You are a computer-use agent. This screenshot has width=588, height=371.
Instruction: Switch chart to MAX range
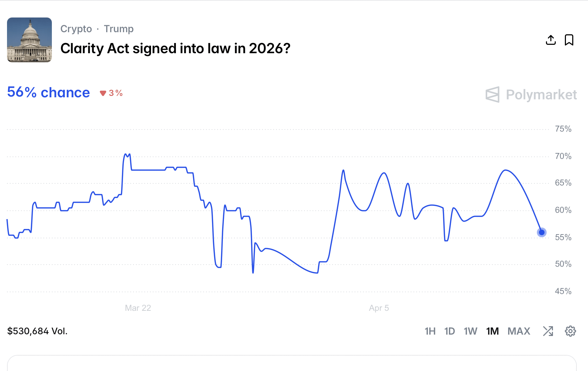pyautogui.click(x=519, y=331)
